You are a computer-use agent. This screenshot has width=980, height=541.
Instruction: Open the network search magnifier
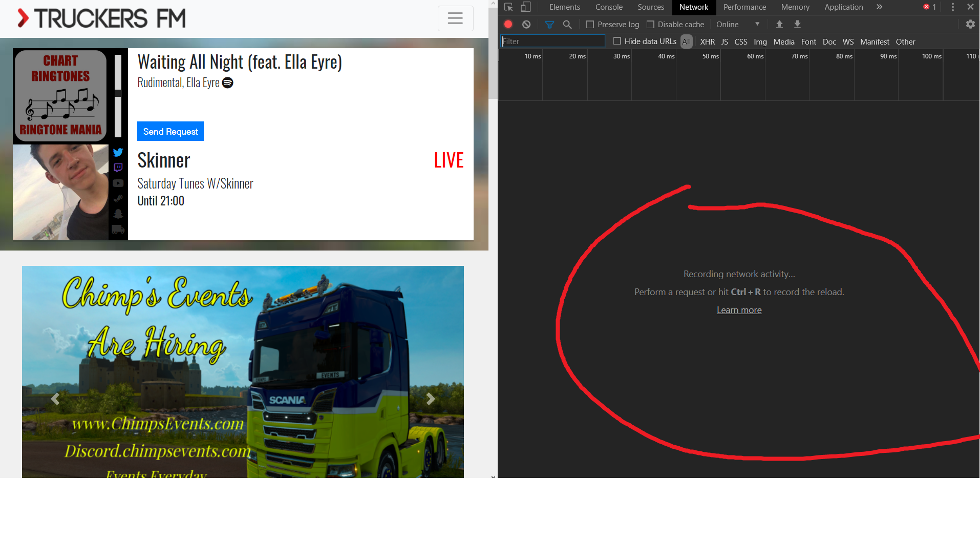click(x=567, y=24)
